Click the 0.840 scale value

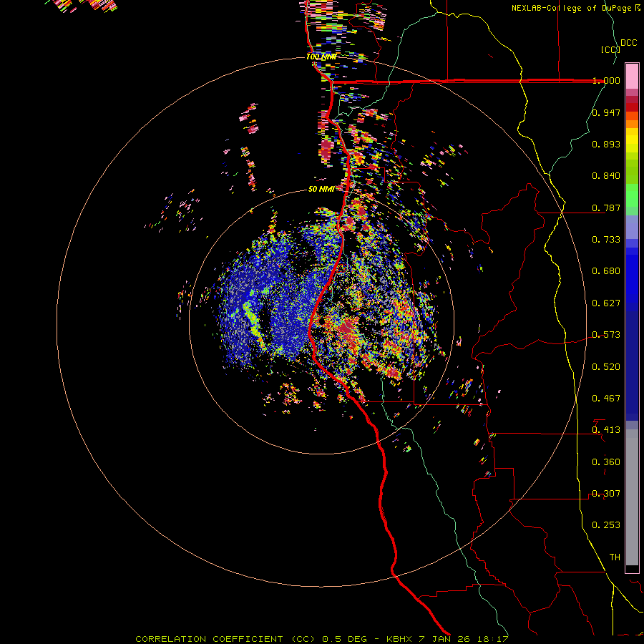[x=606, y=176]
